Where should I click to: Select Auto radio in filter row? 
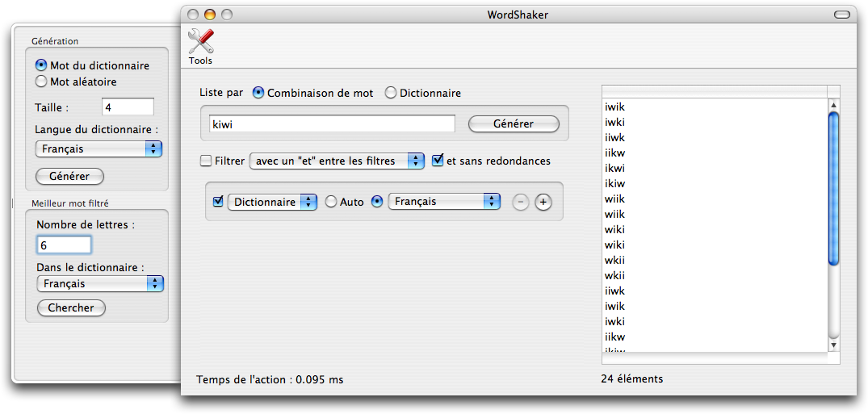point(330,202)
